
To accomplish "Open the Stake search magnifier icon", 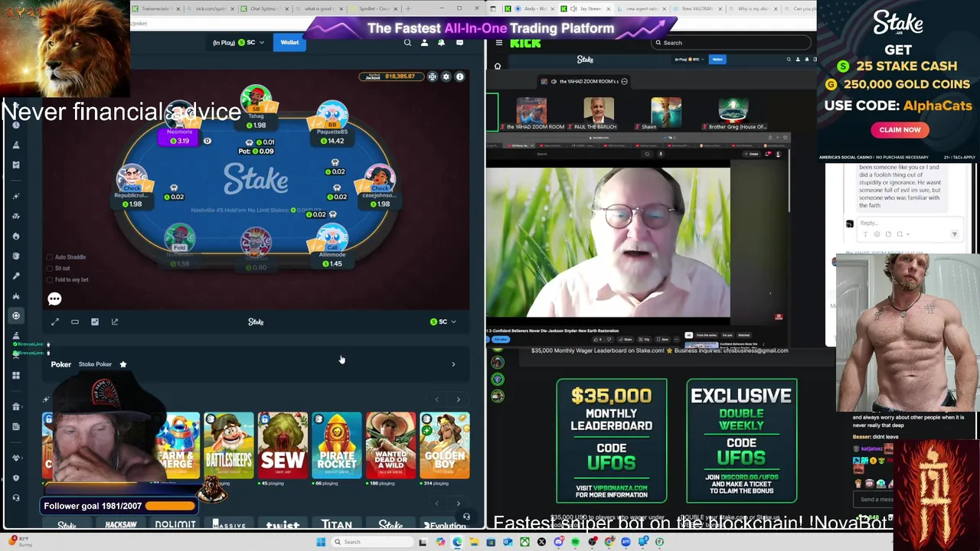I will 407,43.
